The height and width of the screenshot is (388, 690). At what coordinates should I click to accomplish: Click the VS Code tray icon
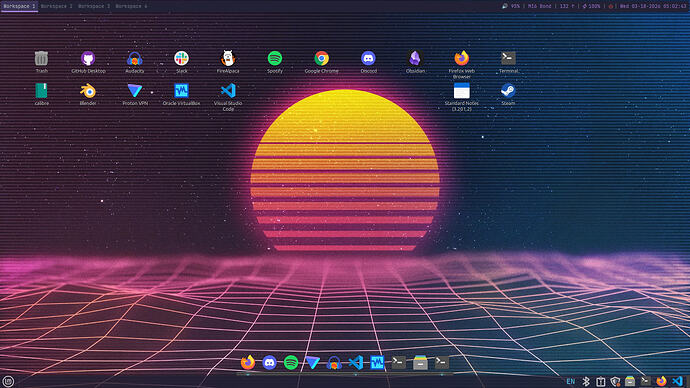[677, 381]
